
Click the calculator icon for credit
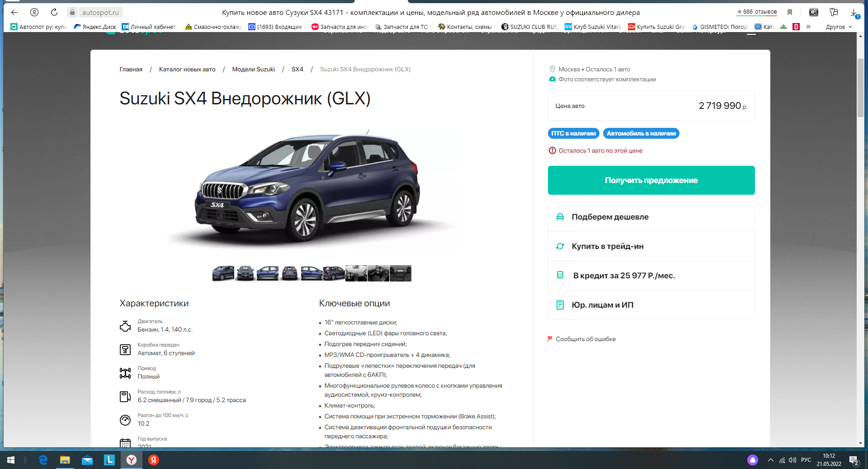(x=560, y=275)
